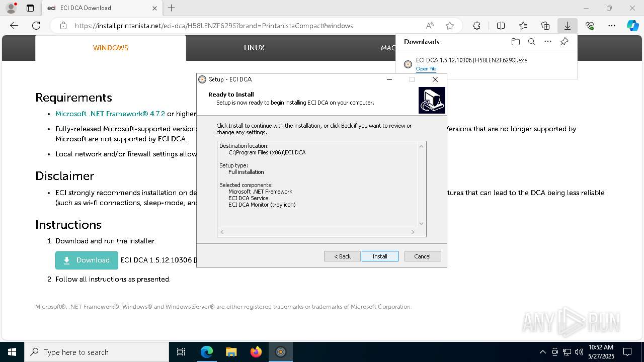Open the Microsoft .NET Framework 4.7.2 link
The height and width of the screenshot is (362, 644).
tap(110, 114)
